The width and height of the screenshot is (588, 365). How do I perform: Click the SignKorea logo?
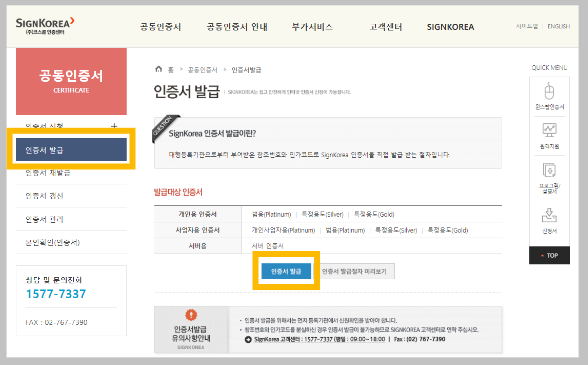45,26
